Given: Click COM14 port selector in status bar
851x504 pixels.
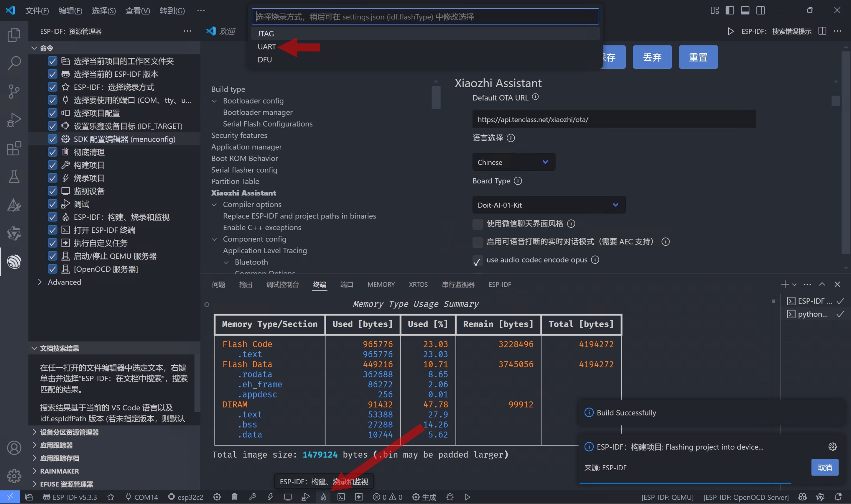Looking at the screenshot, I should [142, 497].
